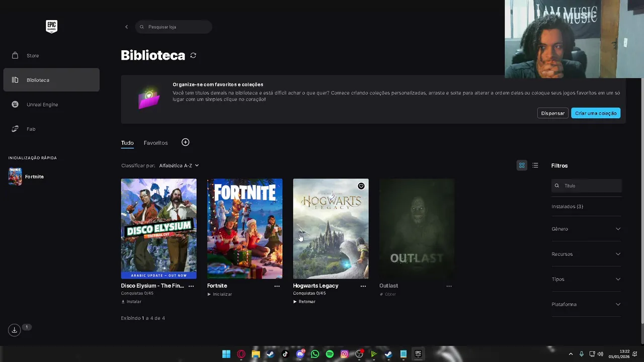Image resolution: width=644 pixels, height=362 pixels.
Task: Click Obter under Outlast
Action: tap(388, 294)
